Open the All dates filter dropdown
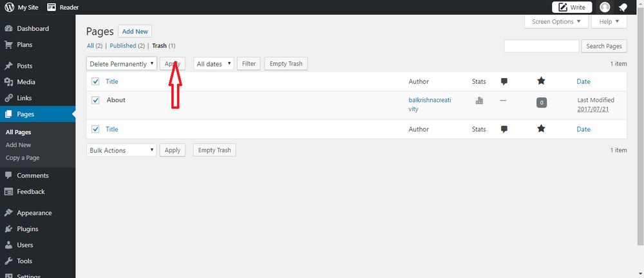The image size is (644, 278). coord(214,64)
